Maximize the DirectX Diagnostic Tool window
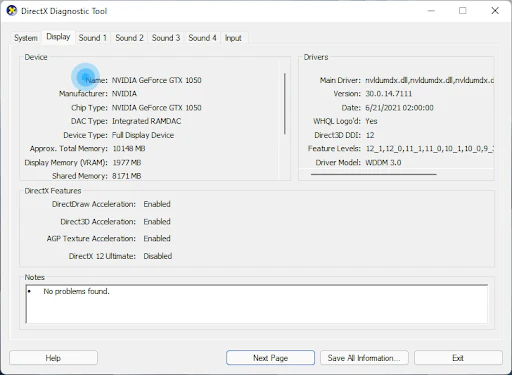This screenshot has width=512, height=375. (x=463, y=11)
